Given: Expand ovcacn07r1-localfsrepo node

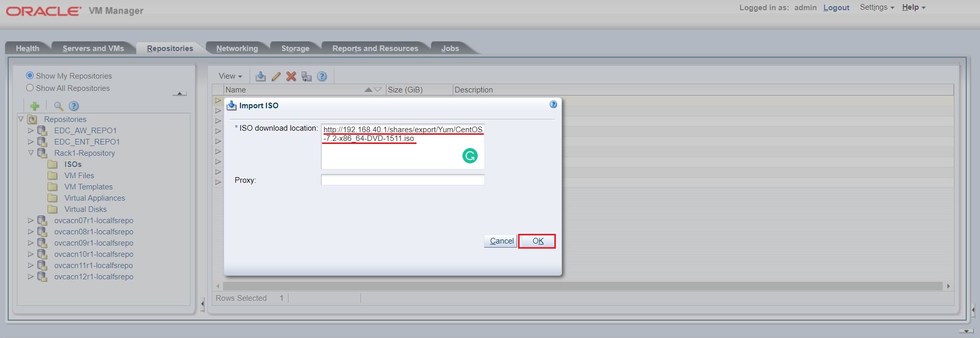Looking at the screenshot, I should 31,220.
